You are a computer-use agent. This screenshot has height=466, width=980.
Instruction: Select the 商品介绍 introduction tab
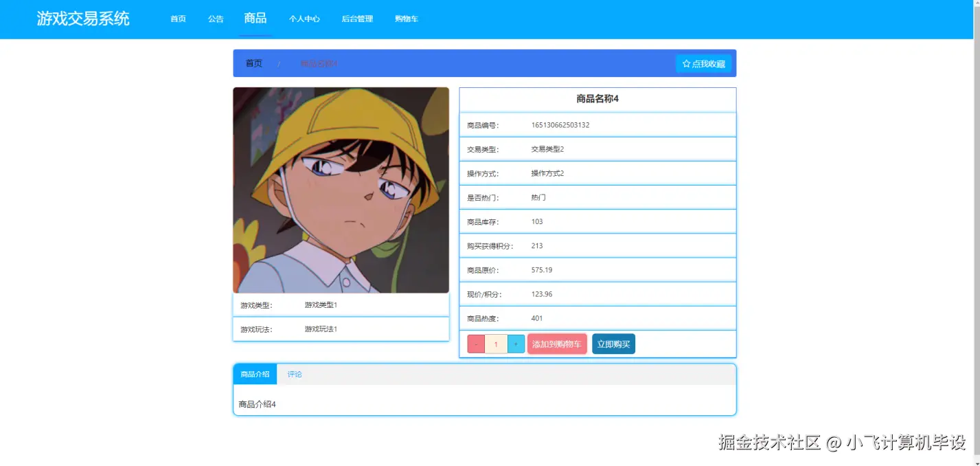pyautogui.click(x=255, y=374)
